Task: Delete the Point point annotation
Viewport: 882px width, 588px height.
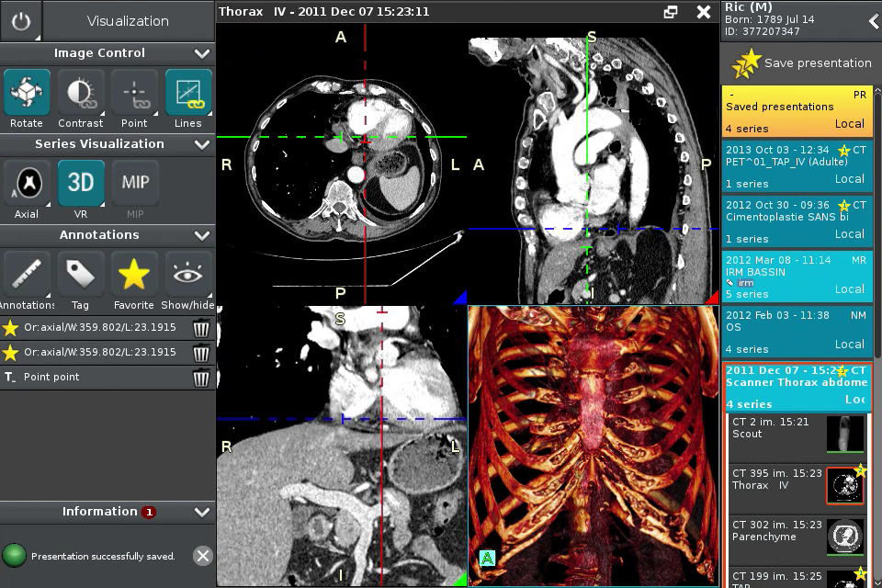Action: coord(201,378)
